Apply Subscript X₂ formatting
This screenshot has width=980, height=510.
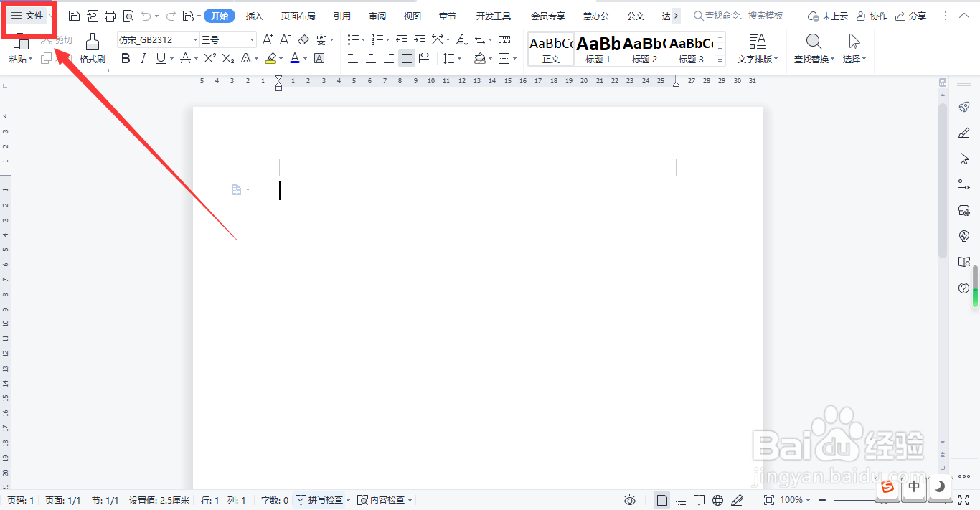(228, 58)
